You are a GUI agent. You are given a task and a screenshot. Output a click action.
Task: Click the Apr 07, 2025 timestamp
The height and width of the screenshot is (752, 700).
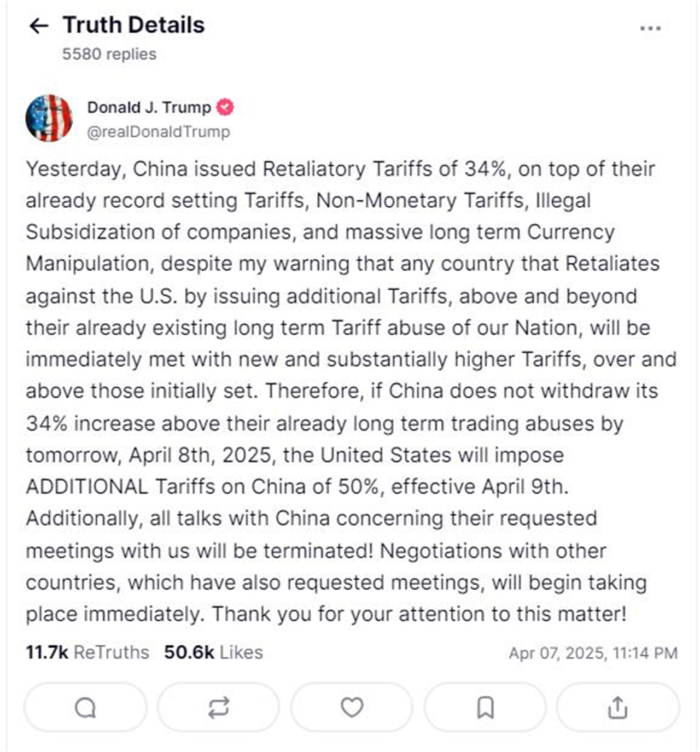pyautogui.click(x=593, y=653)
